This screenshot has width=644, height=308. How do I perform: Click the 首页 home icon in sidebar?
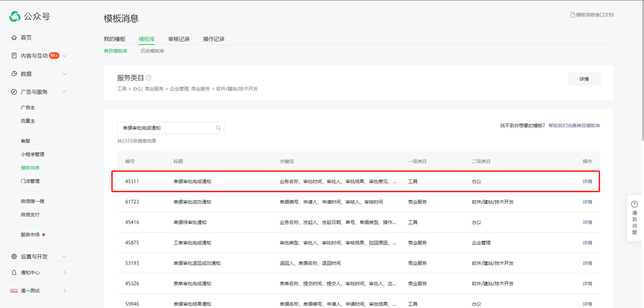click(14, 38)
